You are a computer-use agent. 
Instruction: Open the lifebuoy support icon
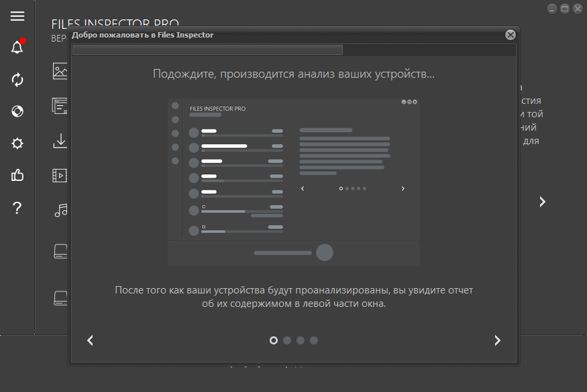[x=17, y=111]
